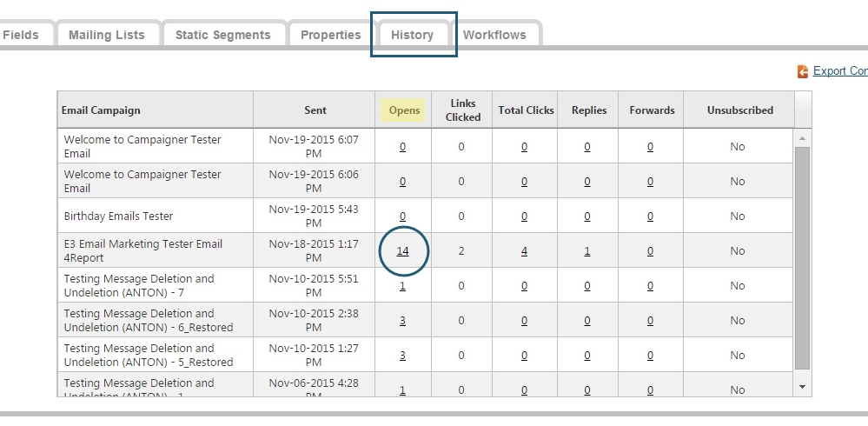Viewport: 868px width, 426px height.
Task: Click the Export icon at top right
Action: point(803,71)
